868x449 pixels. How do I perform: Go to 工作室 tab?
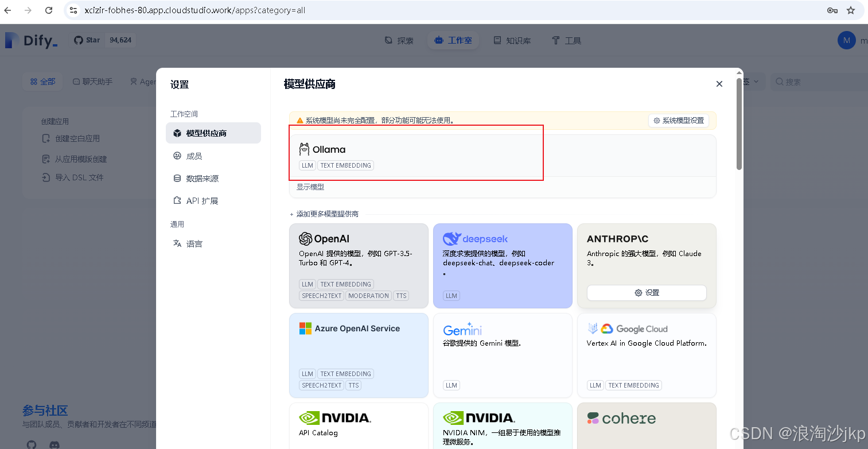453,40
